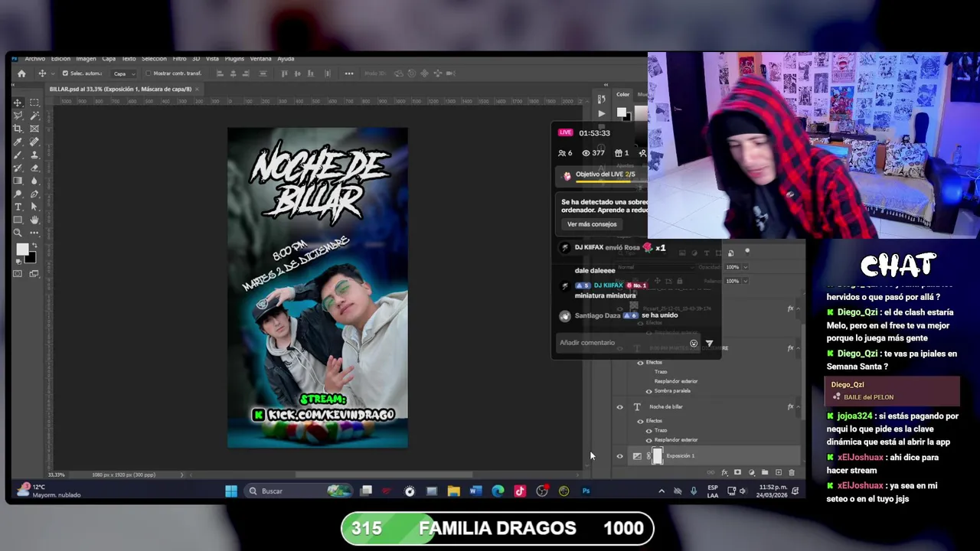The image size is (980, 551).
Task: Add a layer mask icon
Action: tap(737, 472)
